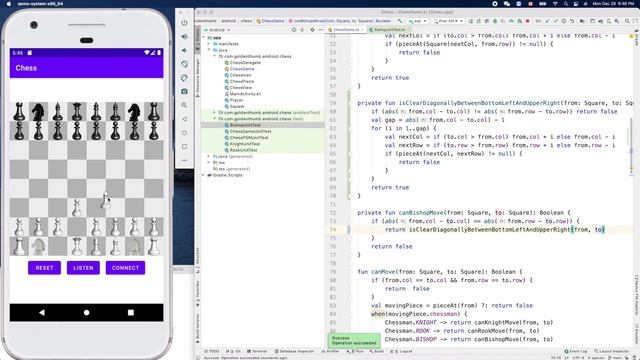Open emulator extended controls (three dots)

tap(184, 160)
